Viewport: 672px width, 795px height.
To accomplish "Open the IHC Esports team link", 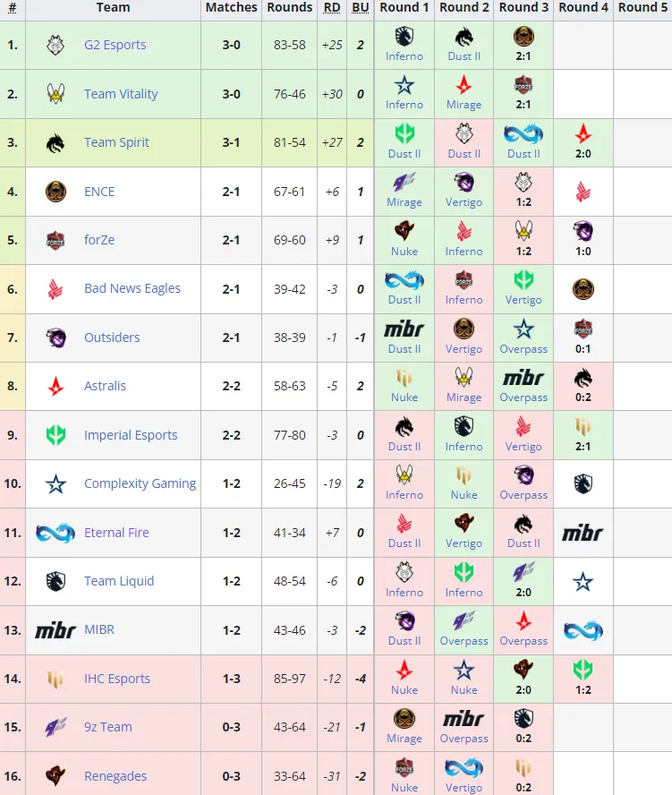I will [x=117, y=679].
